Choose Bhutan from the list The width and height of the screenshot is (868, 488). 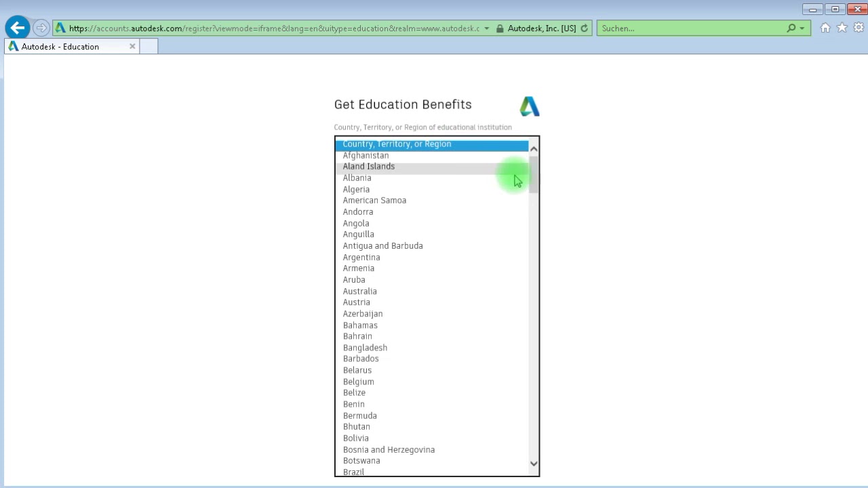[x=431, y=427]
